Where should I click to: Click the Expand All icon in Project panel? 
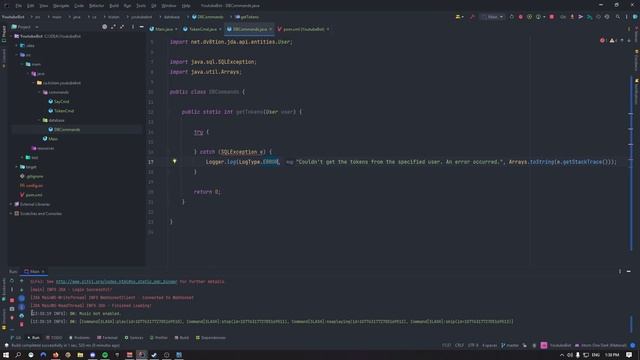pos(113,27)
